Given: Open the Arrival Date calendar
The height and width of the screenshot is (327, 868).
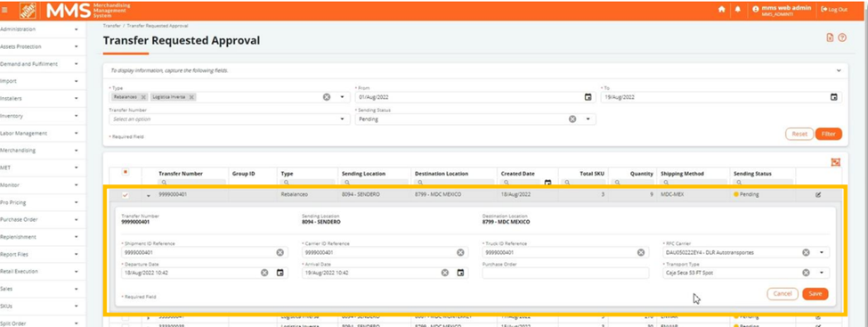Looking at the screenshot, I should point(460,273).
